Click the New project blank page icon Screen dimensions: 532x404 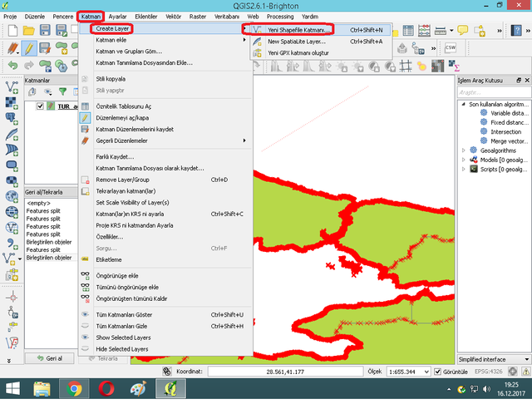coord(12,31)
